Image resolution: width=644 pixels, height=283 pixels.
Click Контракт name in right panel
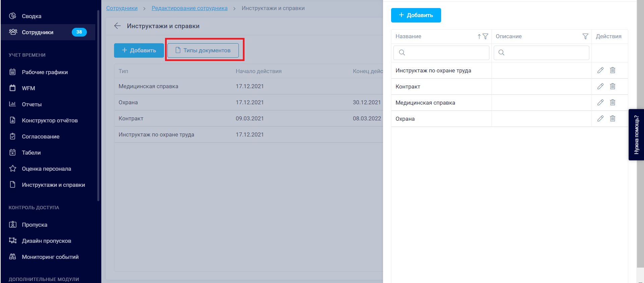click(x=408, y=87)
